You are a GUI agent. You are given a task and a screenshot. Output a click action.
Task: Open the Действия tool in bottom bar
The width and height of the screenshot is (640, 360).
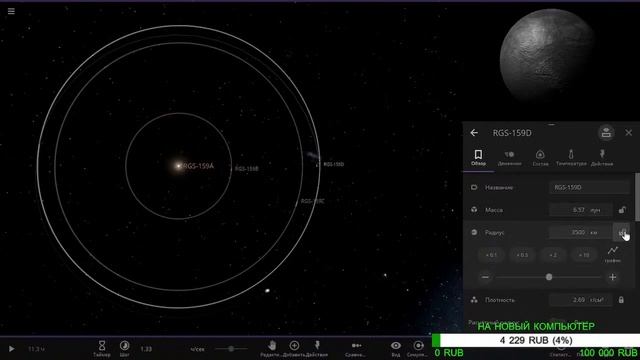pyautogui.click(x=317, y=349)
